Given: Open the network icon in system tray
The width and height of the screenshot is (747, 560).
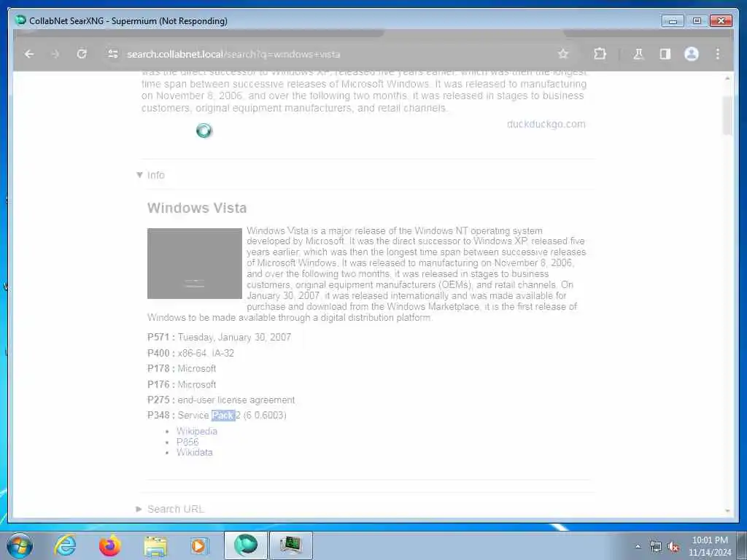Looking at the screenshot, I should click(x=656, y=547).
